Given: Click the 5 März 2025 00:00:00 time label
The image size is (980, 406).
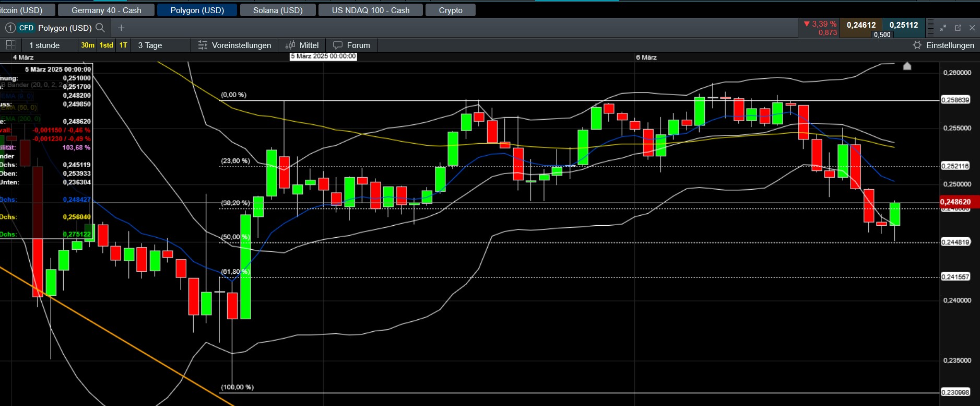Looking at the screenshot, I should (x=323, y=56).
